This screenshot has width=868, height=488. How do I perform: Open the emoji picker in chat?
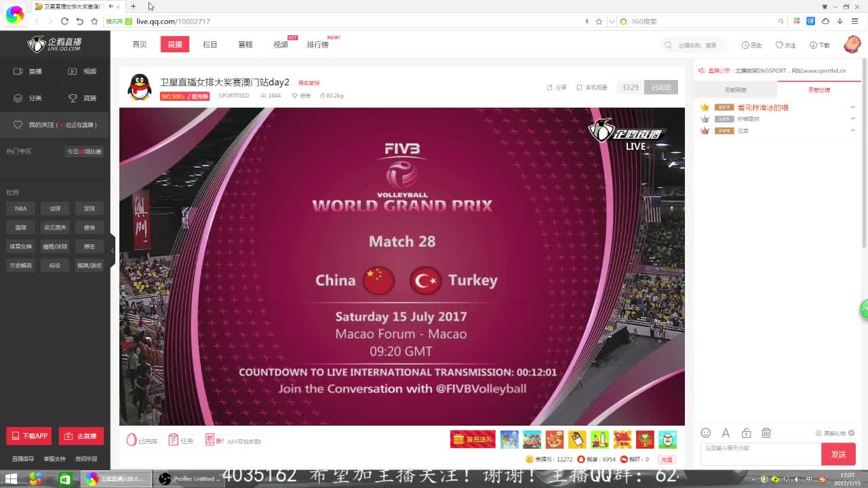point(705,433)
